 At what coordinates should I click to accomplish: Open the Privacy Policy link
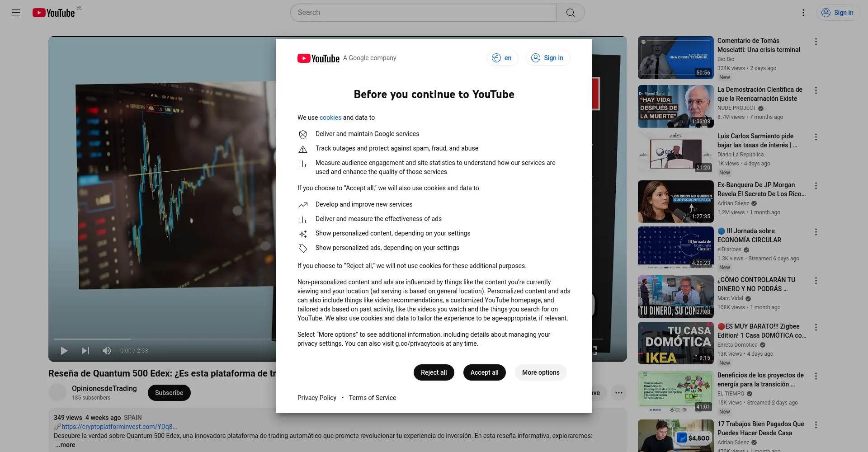(317, 398)
